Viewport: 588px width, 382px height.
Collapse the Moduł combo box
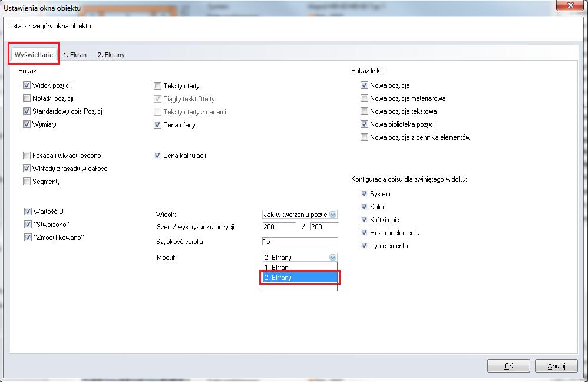coord(333,258)
